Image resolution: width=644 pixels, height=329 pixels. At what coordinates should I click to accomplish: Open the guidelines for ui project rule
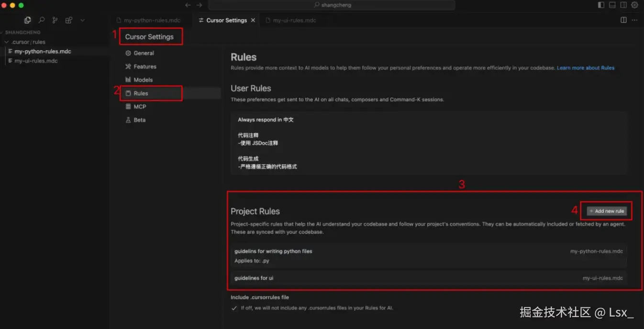tap(428, 278)
